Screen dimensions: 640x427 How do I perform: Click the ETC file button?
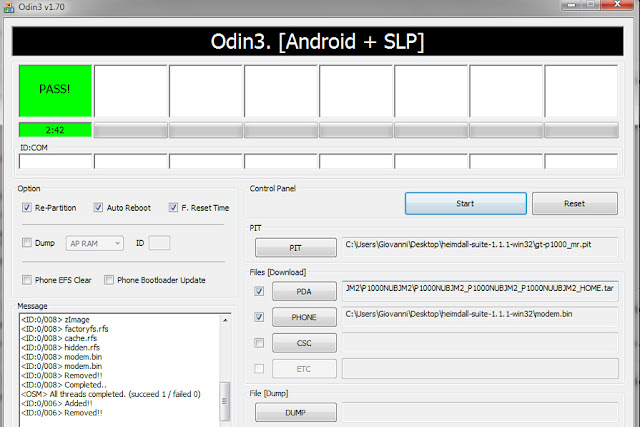point(304,369)
